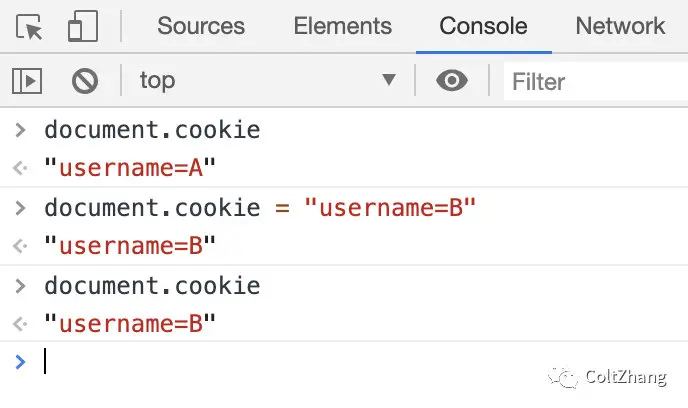Create live expression using eye icon
The height and width of the screenshot is (408, 688).
(x=452, y=81)
